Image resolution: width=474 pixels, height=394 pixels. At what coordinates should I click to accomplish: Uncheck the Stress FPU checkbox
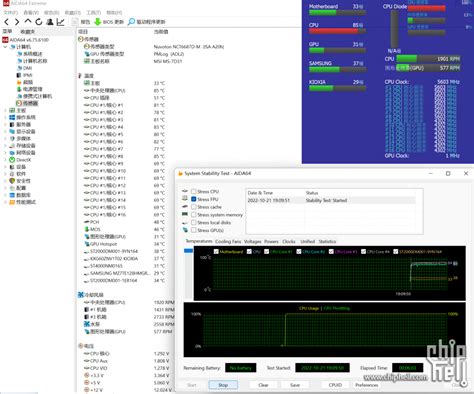point(193,199)
